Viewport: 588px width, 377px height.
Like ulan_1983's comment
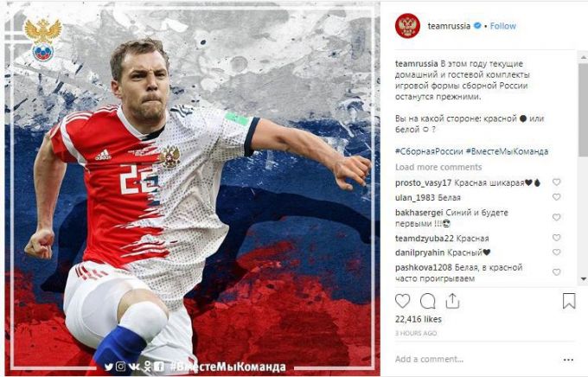tap(557, 197)
